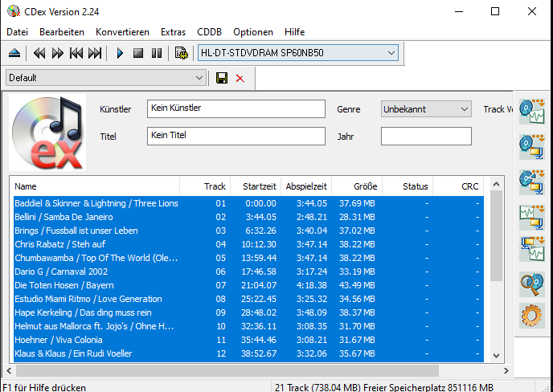553x392 pixels.
Task: Select track Brings / Fussball ist unser Leben
Action: point(248,231)
